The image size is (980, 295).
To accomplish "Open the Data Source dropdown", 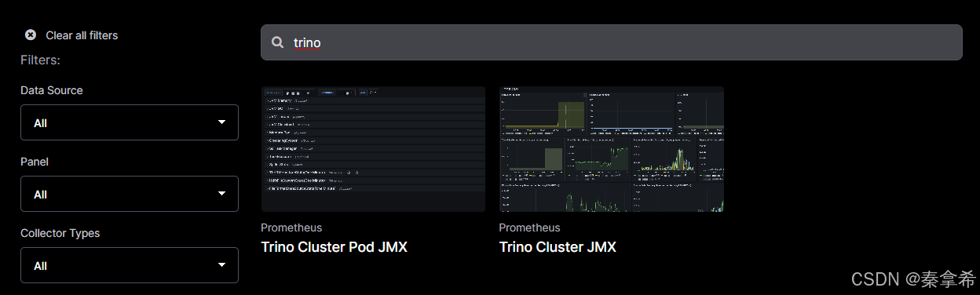I will (130, 122).
